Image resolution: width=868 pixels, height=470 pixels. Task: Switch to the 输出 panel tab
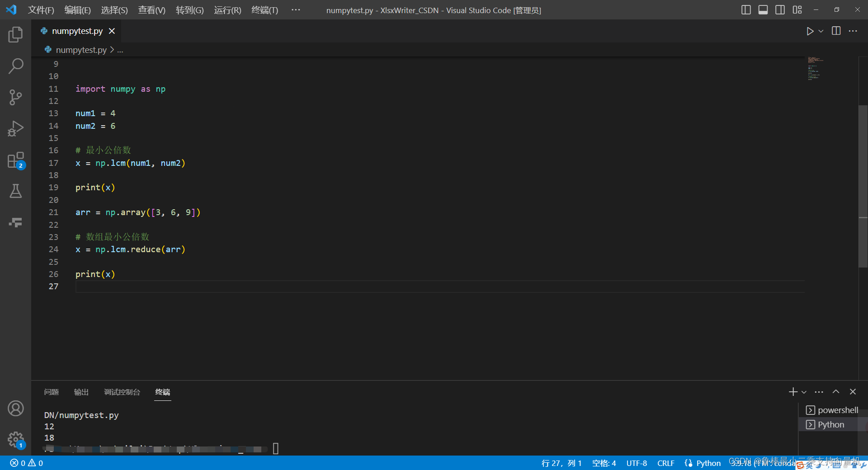click(81, 392)
